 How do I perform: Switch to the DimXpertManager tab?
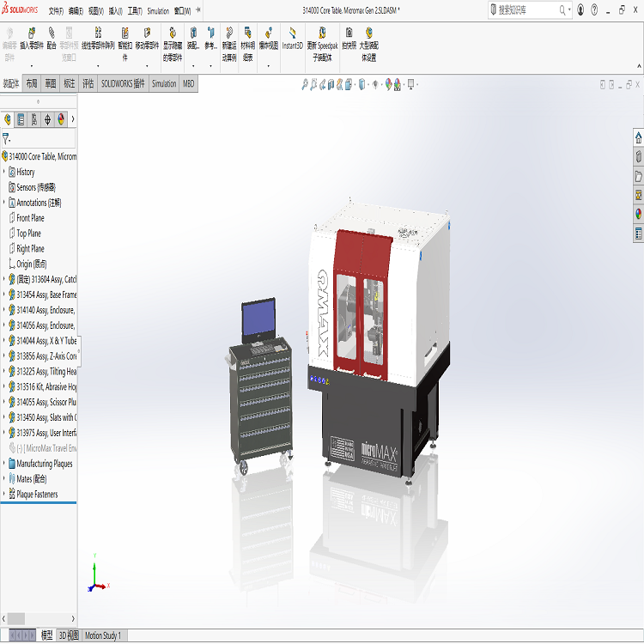click(x=47, y=119)
